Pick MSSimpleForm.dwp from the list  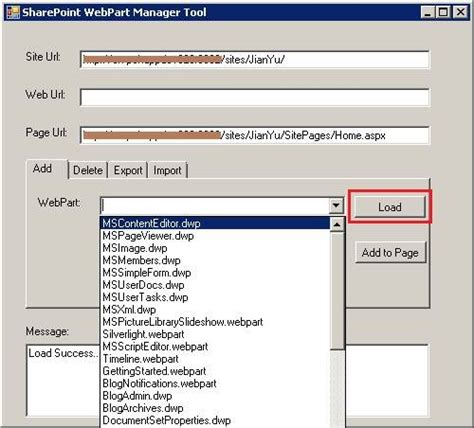(x=215, y=273)
